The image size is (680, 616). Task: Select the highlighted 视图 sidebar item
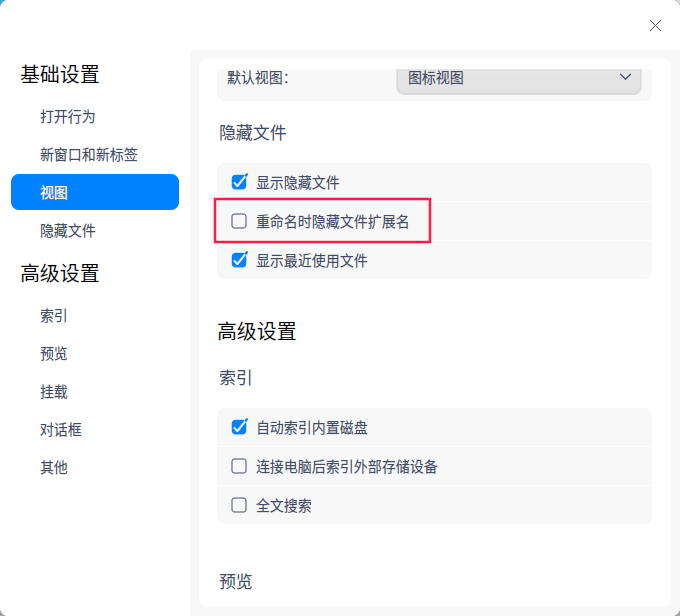click(x=95, y=192)
